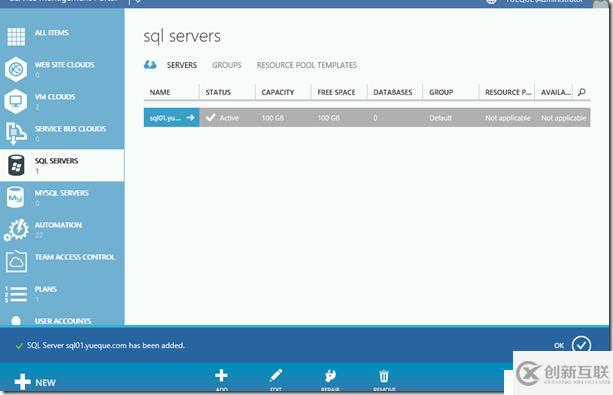
Task: Click the Default group cell
Action: 441,118
